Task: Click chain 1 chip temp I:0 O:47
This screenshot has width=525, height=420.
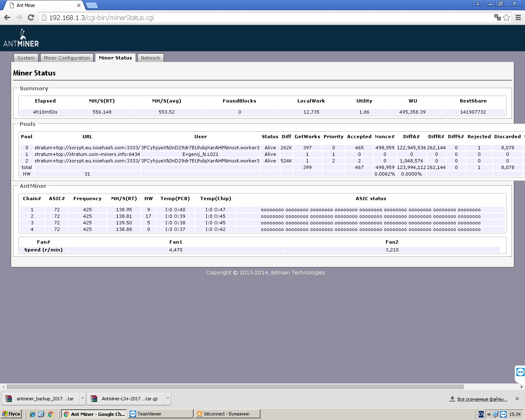Action: coord(216,210)
